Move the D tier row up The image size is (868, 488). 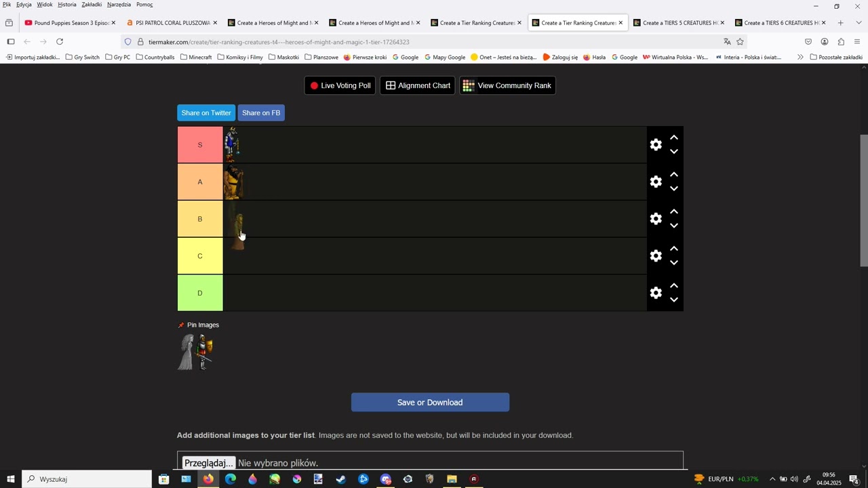(x=674, y=286)
